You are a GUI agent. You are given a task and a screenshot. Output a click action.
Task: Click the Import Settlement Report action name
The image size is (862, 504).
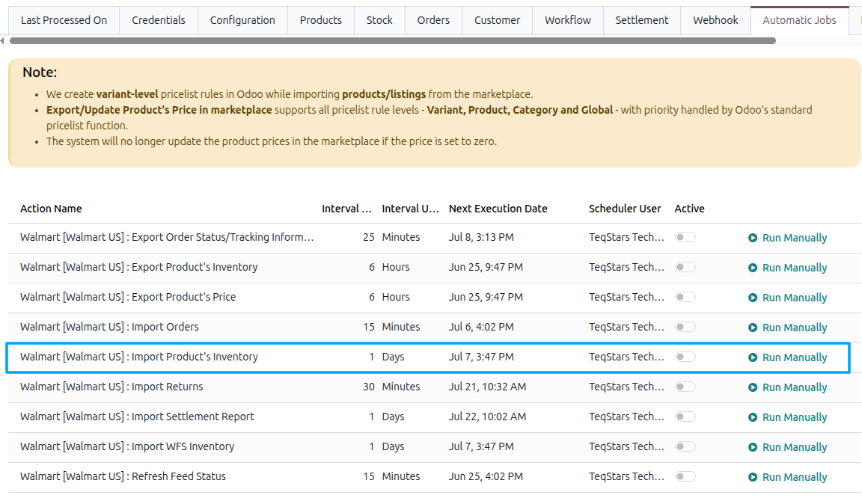click(x=137, y=417)
